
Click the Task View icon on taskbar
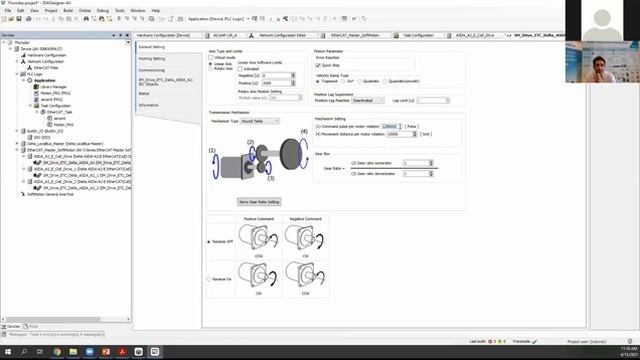40,352
